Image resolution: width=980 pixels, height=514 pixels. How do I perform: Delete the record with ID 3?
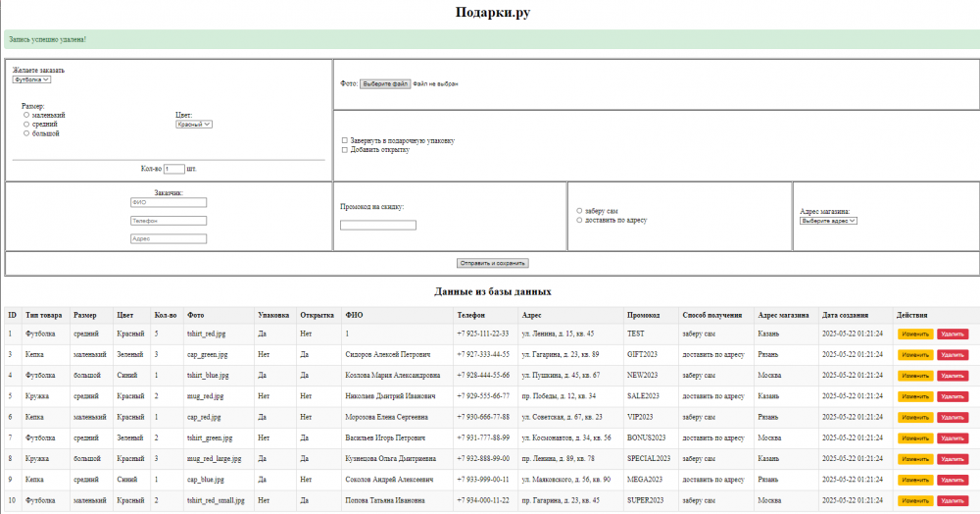pos(953,355)
